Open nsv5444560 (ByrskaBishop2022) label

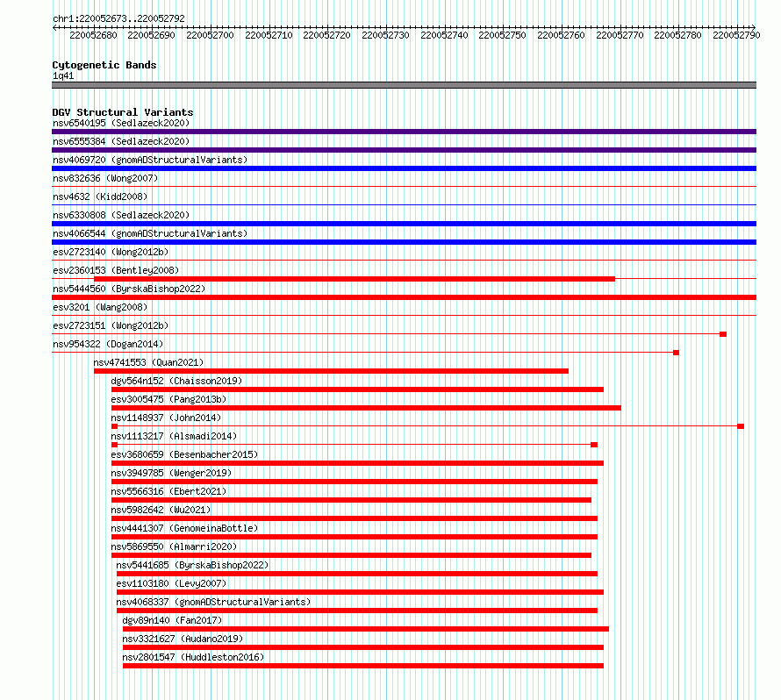tap(129, 289)
